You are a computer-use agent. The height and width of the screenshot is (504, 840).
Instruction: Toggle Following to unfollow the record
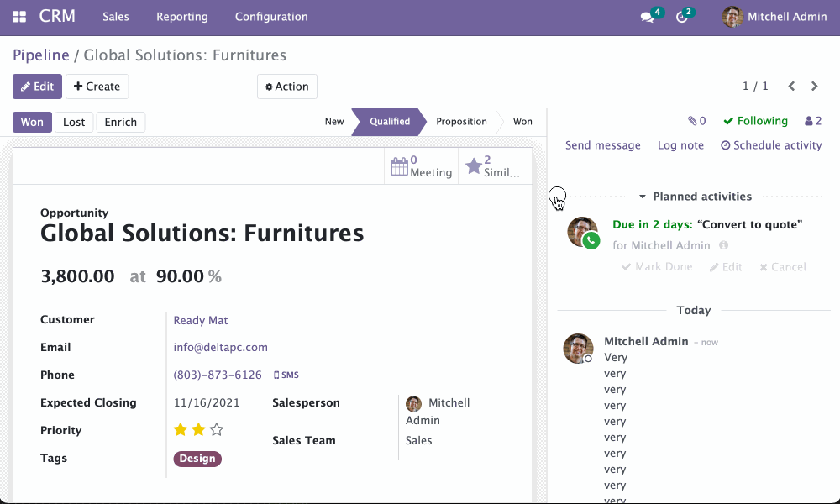pos(754,120)
